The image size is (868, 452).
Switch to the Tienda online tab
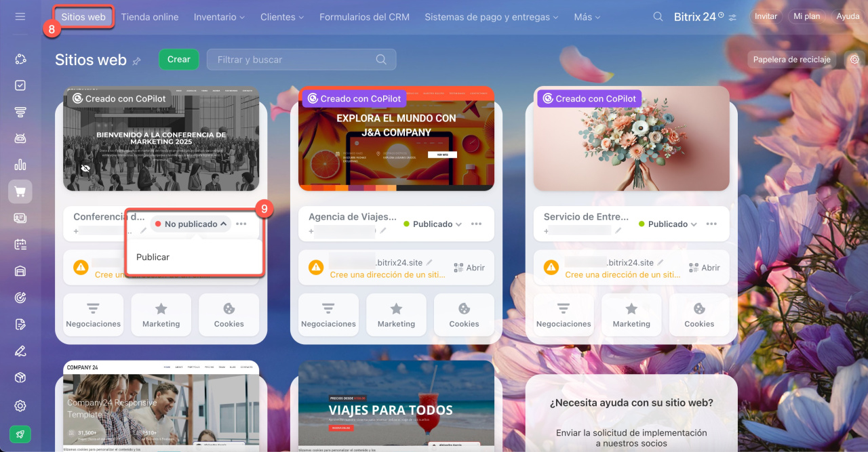(x=150, y=17)
